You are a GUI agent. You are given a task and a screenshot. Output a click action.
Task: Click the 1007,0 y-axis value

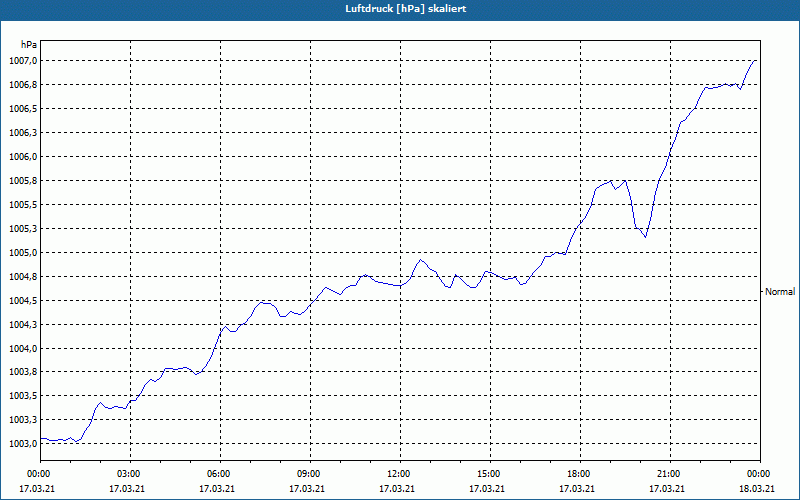[23, 61]
